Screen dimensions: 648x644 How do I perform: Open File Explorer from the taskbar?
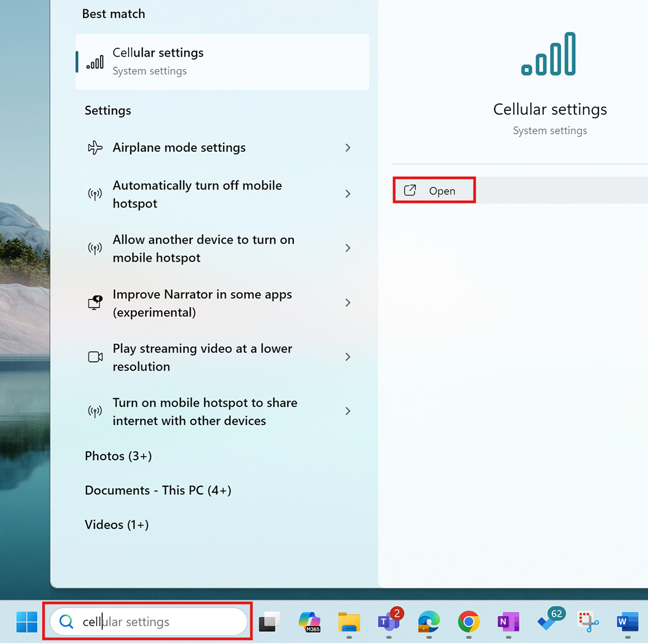(x=349, y=622)
